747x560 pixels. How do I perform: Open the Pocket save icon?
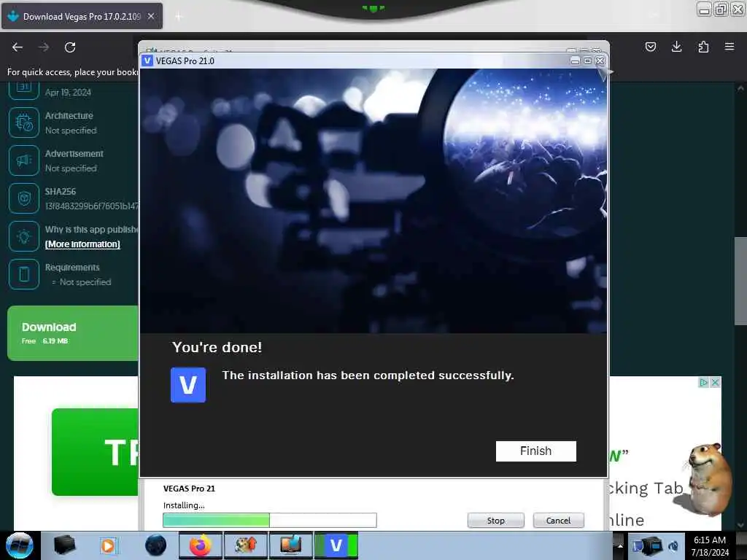click(x=650, y=47)
